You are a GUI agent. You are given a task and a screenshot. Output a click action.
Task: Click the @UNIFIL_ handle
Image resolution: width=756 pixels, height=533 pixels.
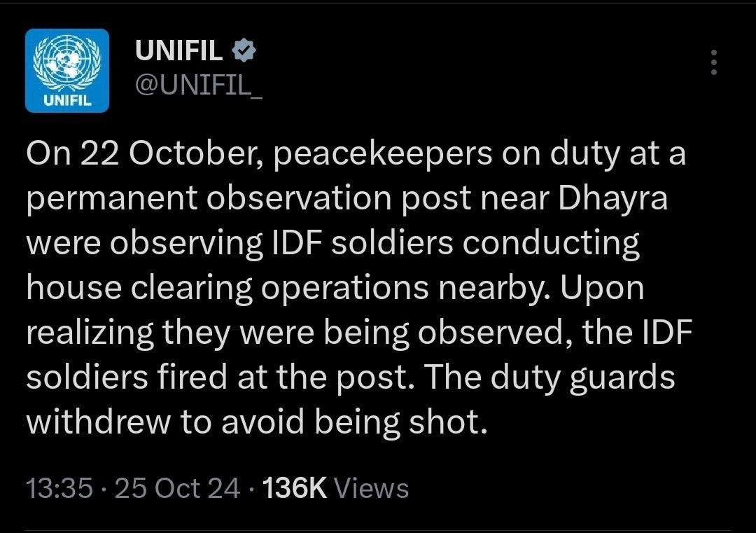tap(198, 87)
